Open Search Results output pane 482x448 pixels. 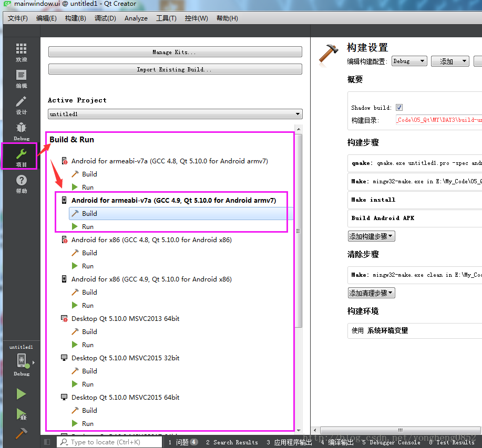(232, 442)
